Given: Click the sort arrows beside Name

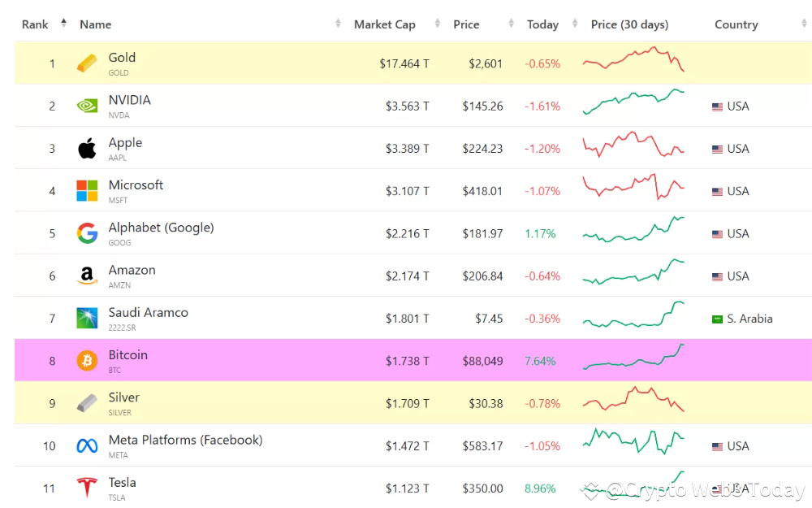Looking at the screenshot, I should (338, 24).
